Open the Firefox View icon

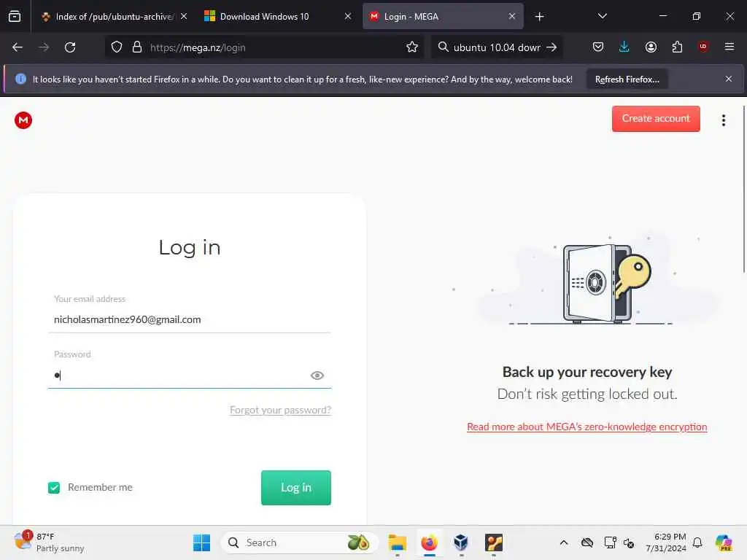click(x=15, y=17)
